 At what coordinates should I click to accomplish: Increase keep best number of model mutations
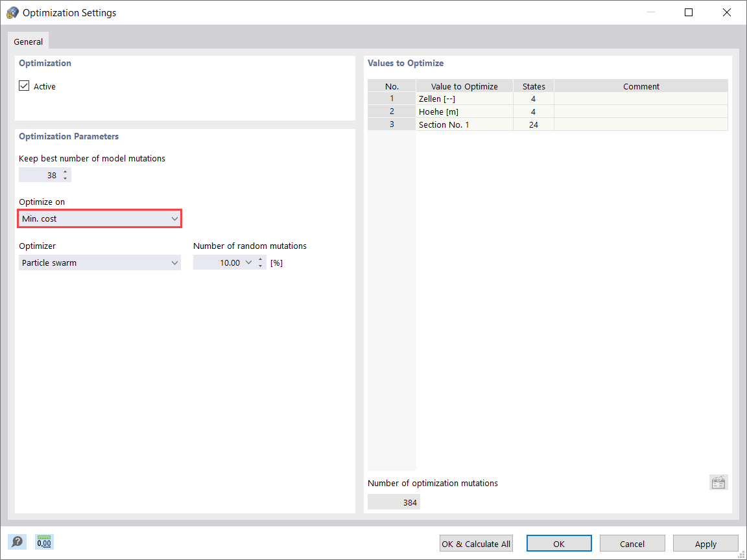(65, 171)
